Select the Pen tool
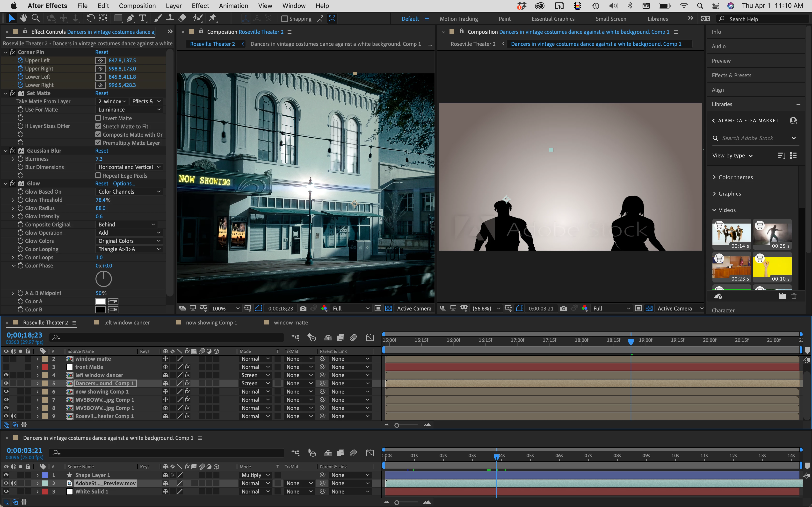The image size is (812, 507). point(130,18)
